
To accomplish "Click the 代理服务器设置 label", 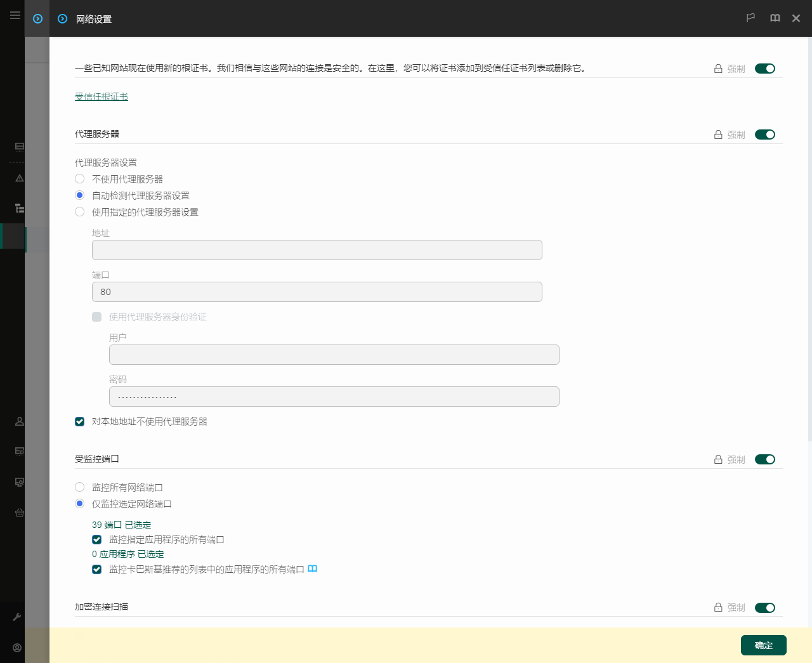I will (x=106, y=162).
